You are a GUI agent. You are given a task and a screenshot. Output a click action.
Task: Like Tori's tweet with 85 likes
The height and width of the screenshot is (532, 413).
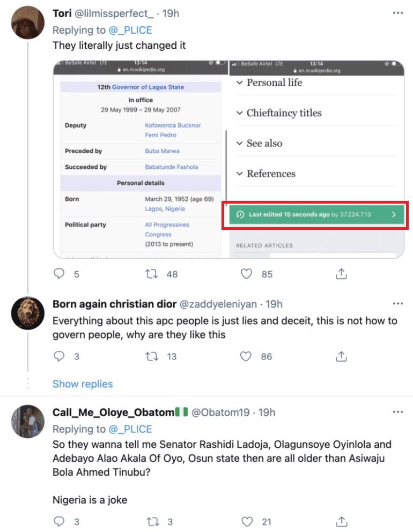(246, 274)
